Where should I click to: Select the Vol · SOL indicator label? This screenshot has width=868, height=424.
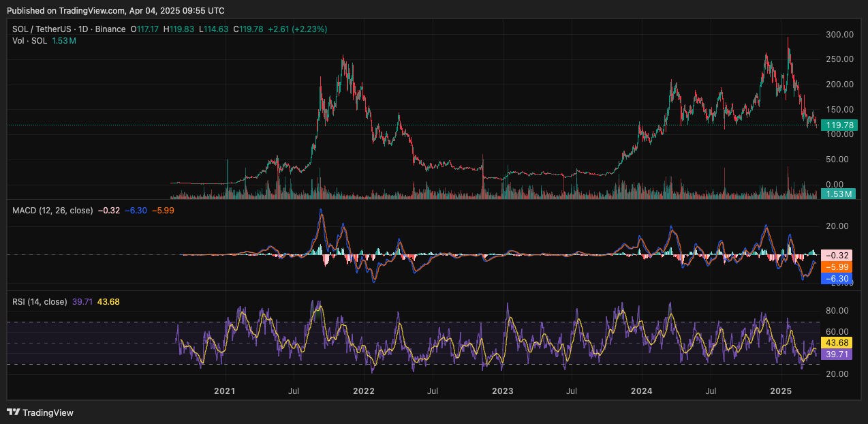30,41
